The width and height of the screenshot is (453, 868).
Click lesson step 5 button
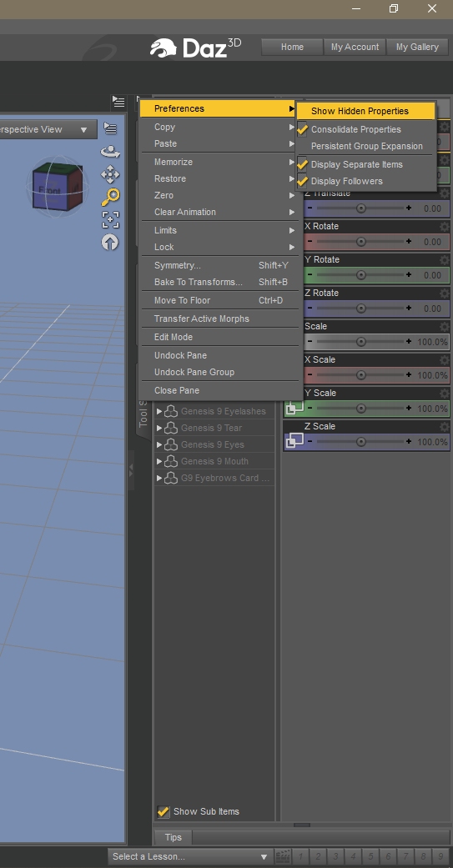370,856
